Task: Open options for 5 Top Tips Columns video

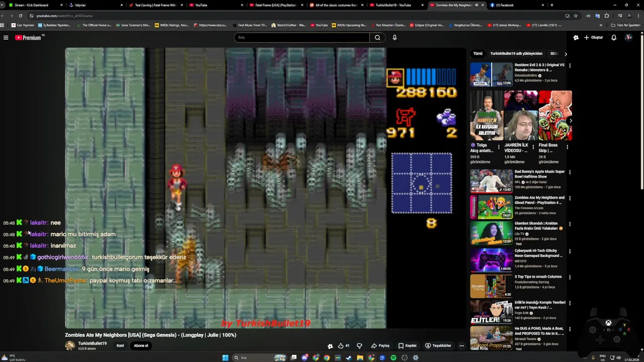Action: pos(570,278)
